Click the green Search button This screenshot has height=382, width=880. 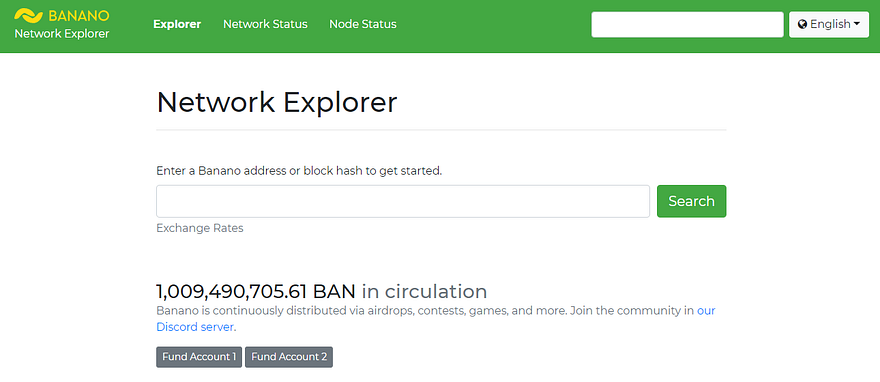click(691, 201)
